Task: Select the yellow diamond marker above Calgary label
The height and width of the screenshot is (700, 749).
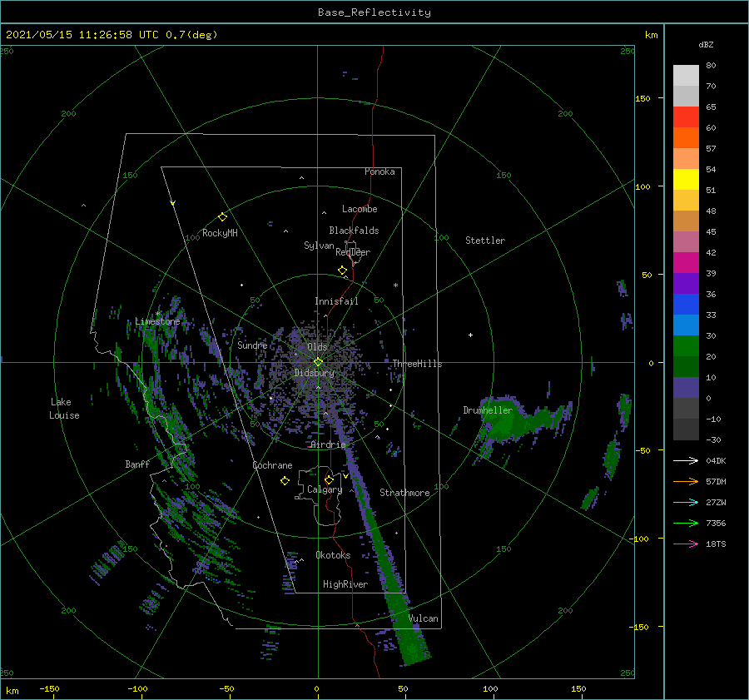Action: pos(329,479)
